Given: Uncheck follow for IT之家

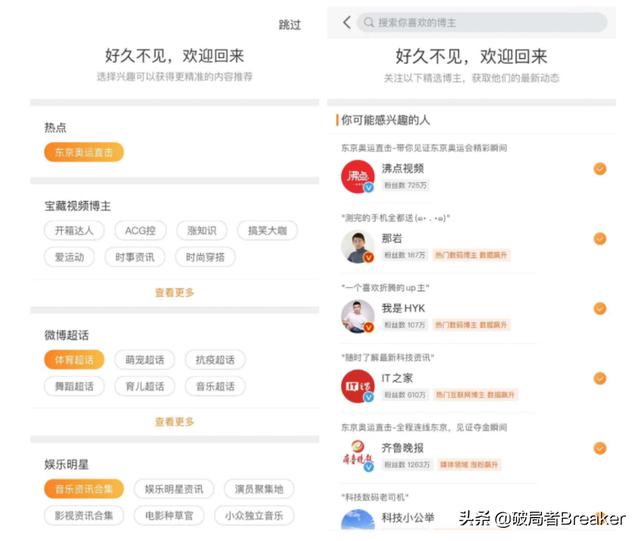Looking at the screenshot, I should click(600, 378).
